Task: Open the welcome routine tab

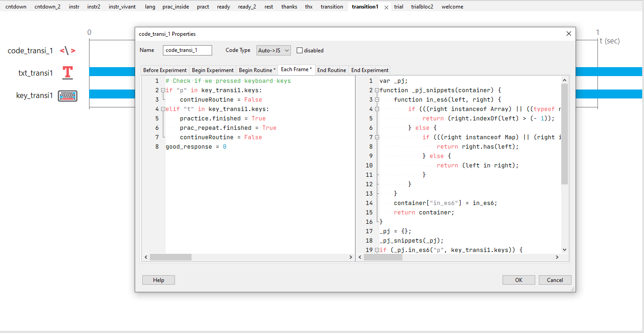Action: click(452, 7)
